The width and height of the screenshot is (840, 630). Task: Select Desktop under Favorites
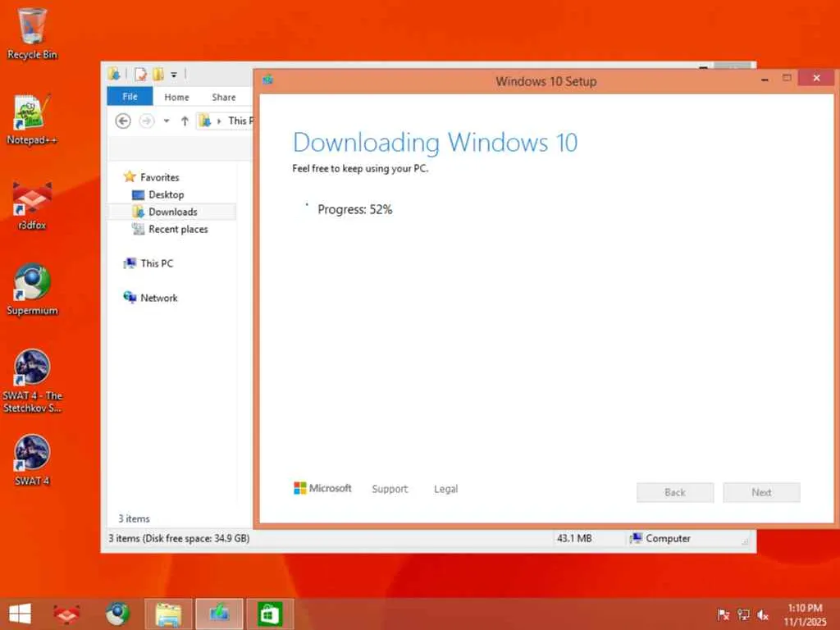166,194
